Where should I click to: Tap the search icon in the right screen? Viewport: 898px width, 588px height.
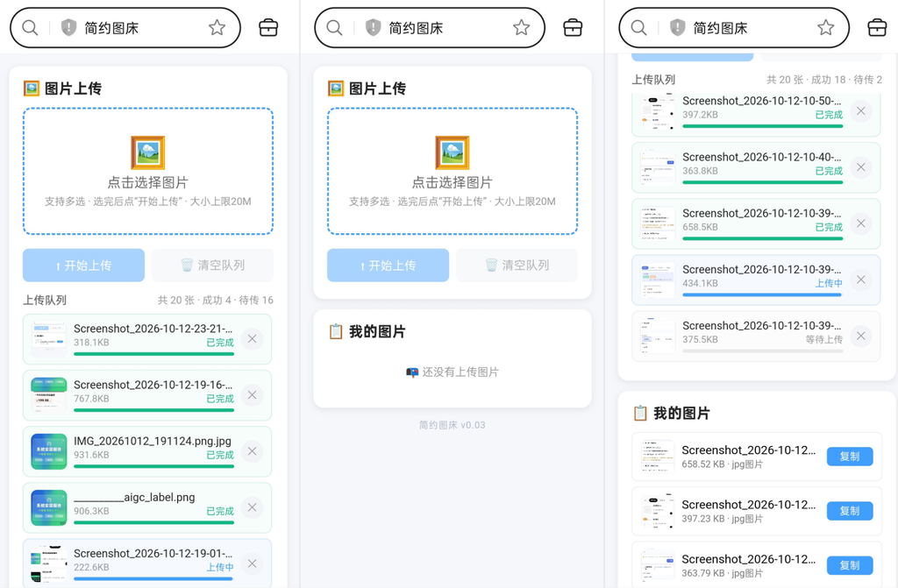coord(638,27)
